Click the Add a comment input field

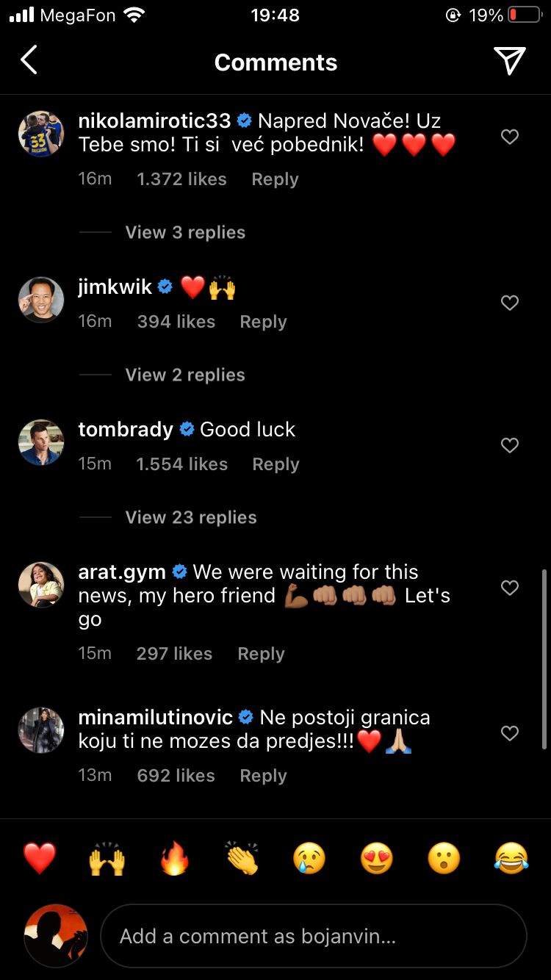point(314,936)
